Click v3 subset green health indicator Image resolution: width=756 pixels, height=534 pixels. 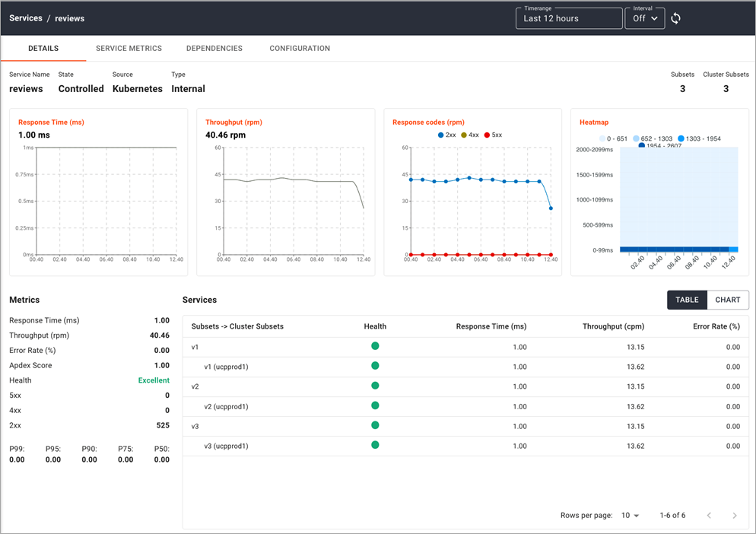tap(375, 425)
